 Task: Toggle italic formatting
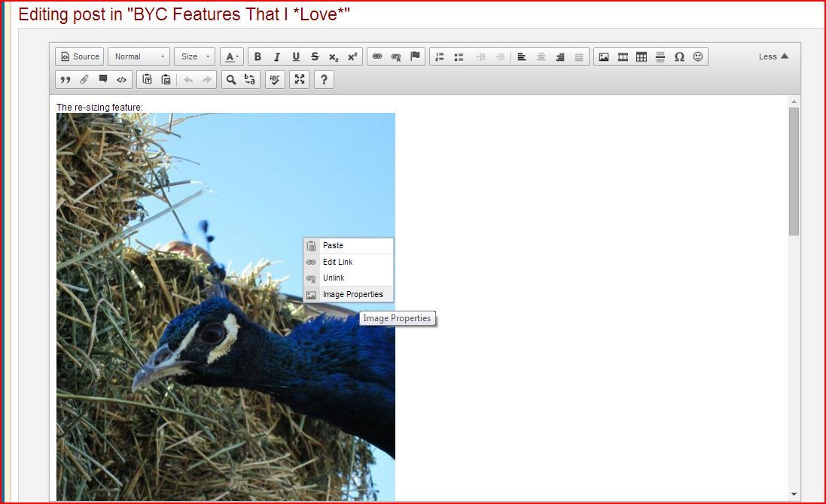click(276, 57)
